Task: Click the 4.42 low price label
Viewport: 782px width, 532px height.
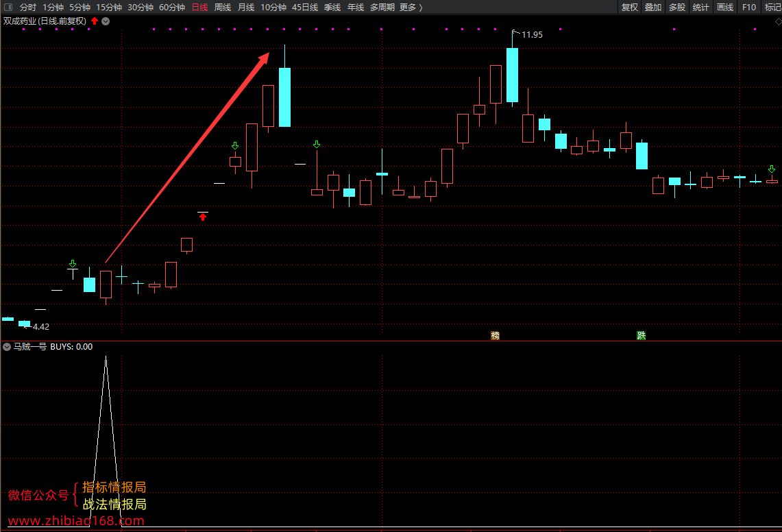Action: [41, 327]
